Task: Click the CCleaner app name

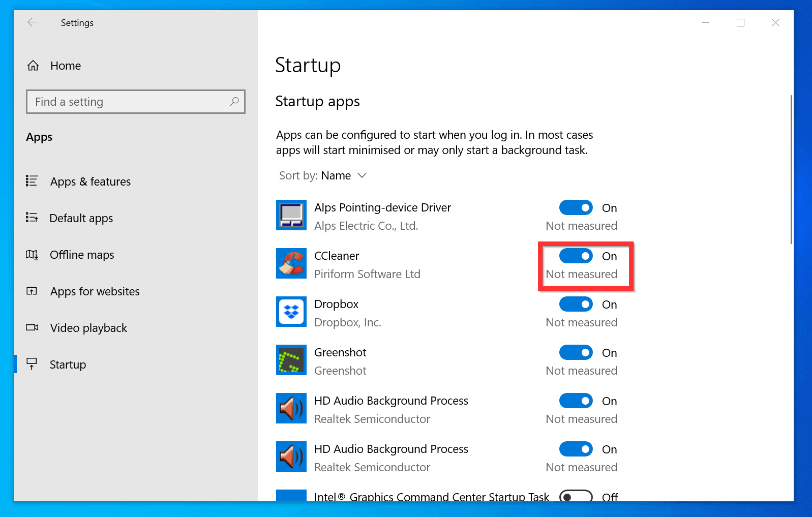Action: click(337, 256)
